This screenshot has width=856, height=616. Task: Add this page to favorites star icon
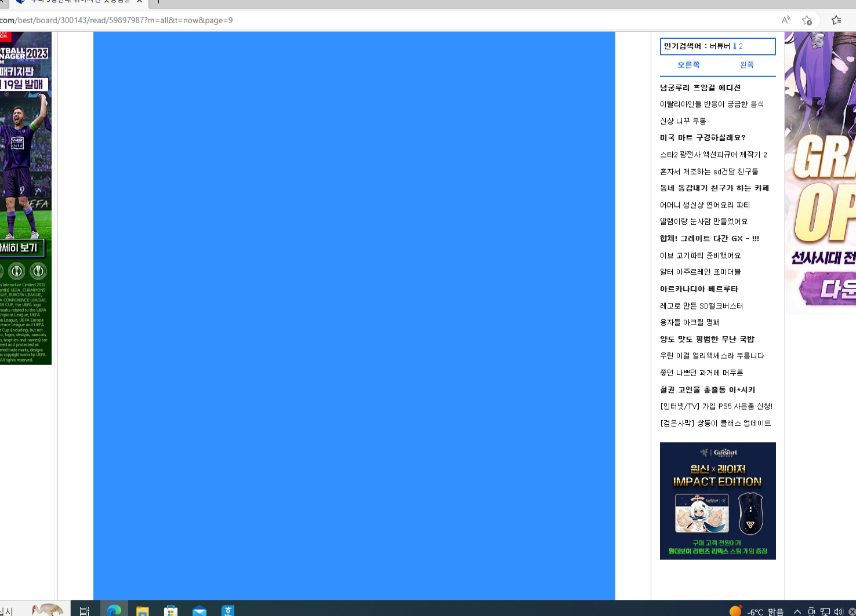click(x=807, y=20)
